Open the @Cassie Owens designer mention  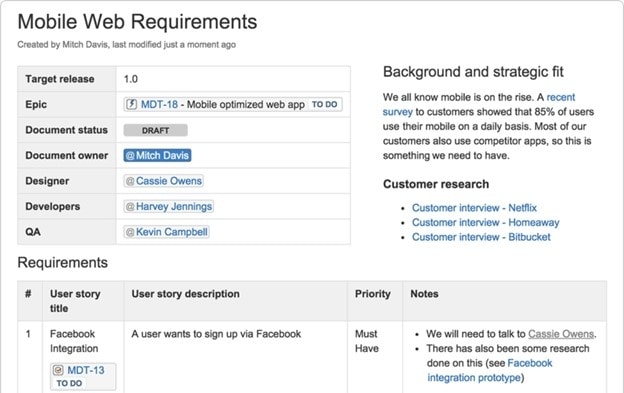164,181
